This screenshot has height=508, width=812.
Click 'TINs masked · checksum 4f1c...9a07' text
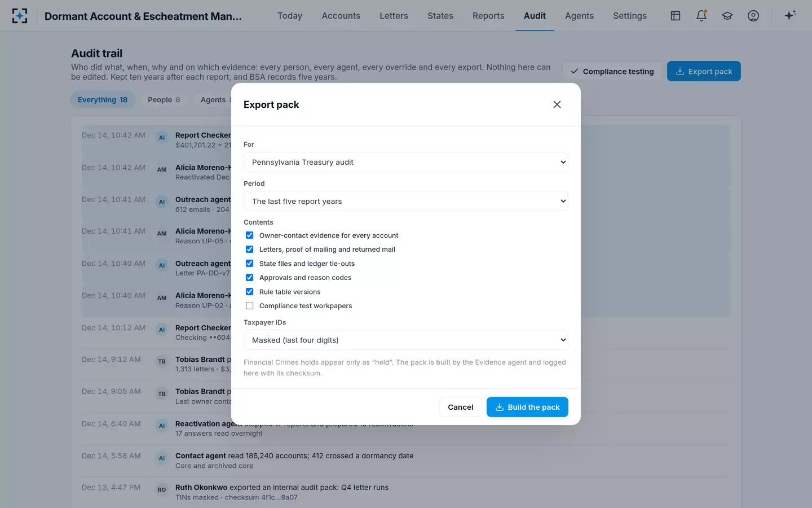(x=236, y=497)
